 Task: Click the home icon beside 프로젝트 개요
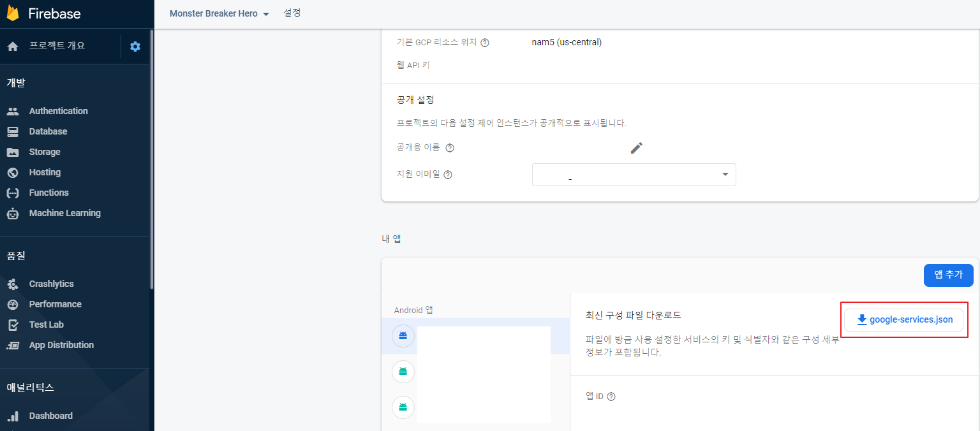pos(13,47)
